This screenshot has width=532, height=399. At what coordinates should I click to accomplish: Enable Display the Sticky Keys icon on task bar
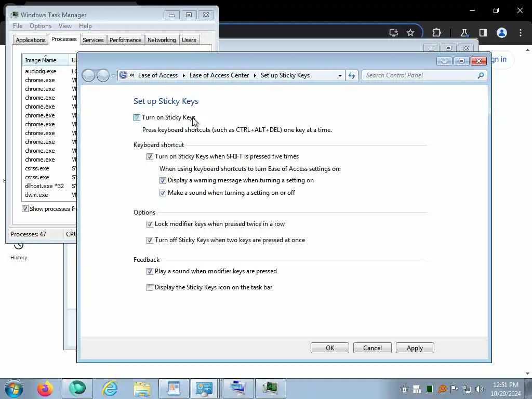pyautogui.click(x=150, y=288)
